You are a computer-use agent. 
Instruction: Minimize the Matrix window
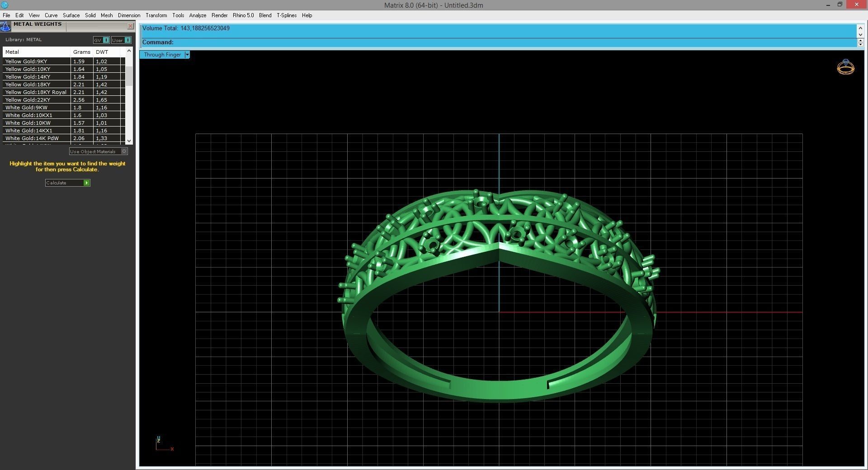(828, 5)
